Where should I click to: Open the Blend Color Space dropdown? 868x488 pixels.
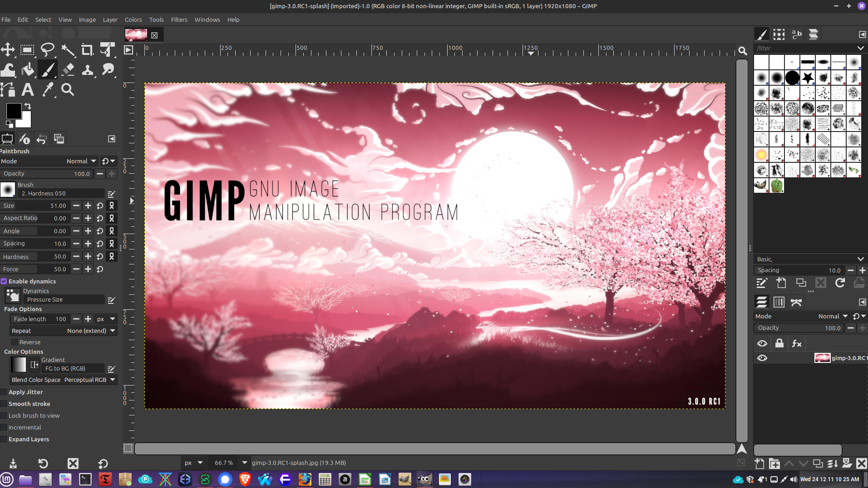pyautogui.click(x=63, y=380)
